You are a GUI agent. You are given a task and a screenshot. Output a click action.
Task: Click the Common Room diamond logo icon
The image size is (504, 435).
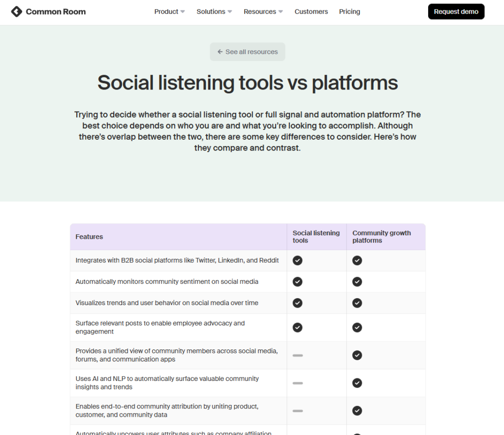coord(17,11)
